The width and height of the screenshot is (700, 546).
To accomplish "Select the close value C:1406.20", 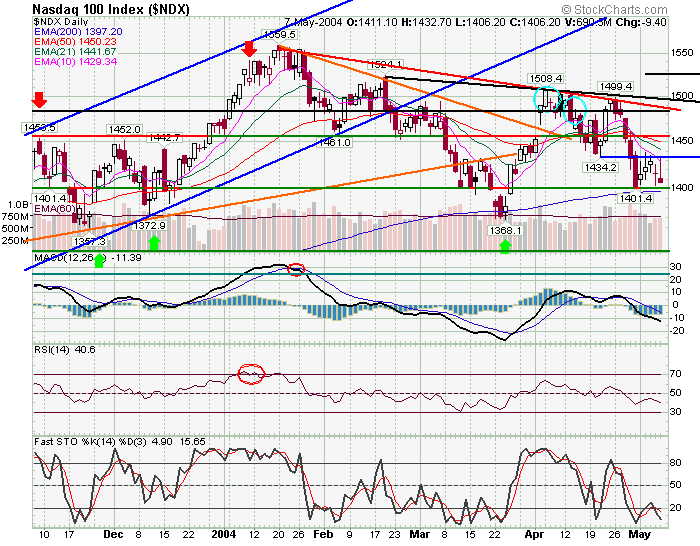I will point(533,22).
